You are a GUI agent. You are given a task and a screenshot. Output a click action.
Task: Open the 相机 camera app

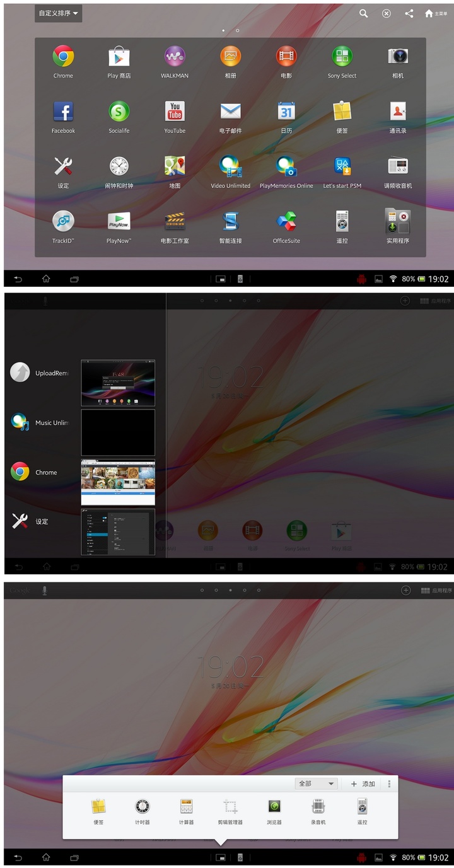[398, 61]
